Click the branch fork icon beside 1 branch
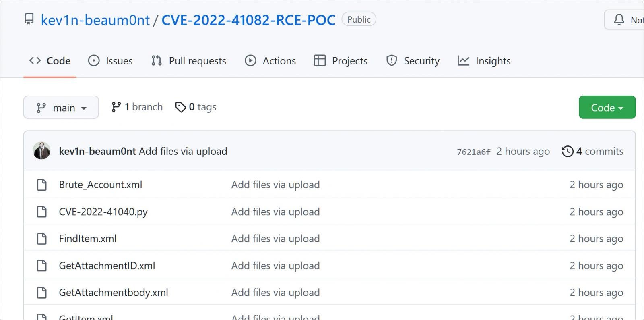Viewport: 644px width, 320px height. point(116,107)
